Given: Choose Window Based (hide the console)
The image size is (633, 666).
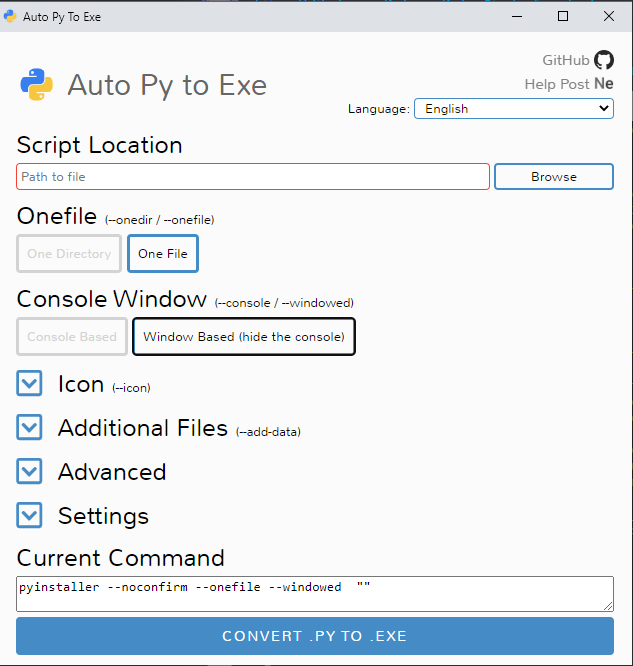Looking at the screenshot, I should (x=244, y=336).
